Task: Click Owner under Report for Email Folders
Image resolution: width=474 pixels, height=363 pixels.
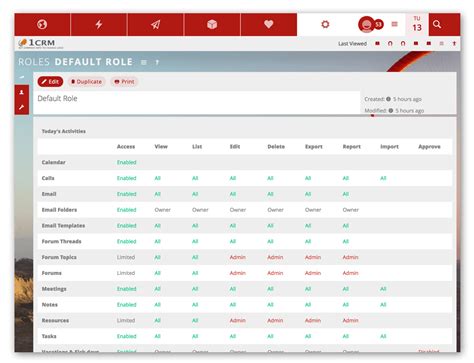Action: (351, 210)
